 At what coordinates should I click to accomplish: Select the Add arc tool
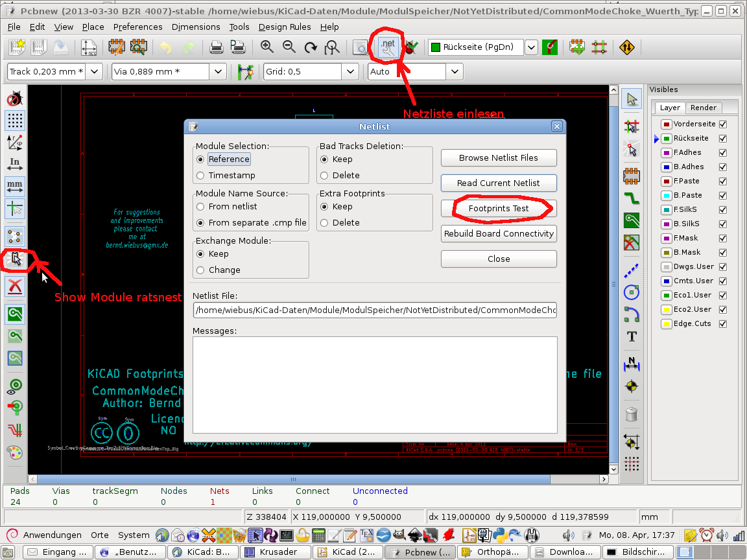click(632, 314)
